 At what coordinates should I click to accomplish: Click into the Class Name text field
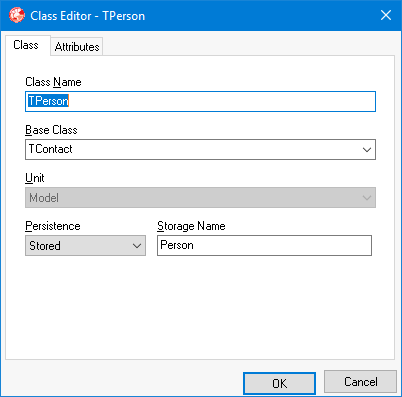[200, 101]
